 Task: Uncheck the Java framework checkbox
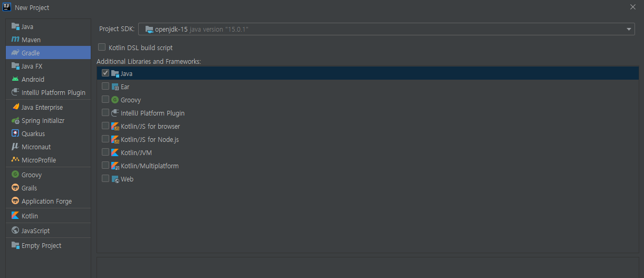[105, 73]
